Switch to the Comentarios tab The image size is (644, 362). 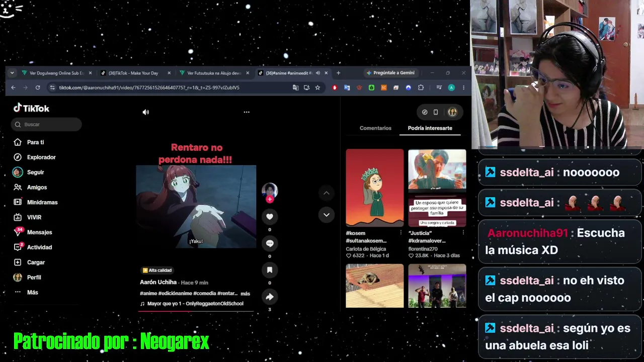[375, 128]
